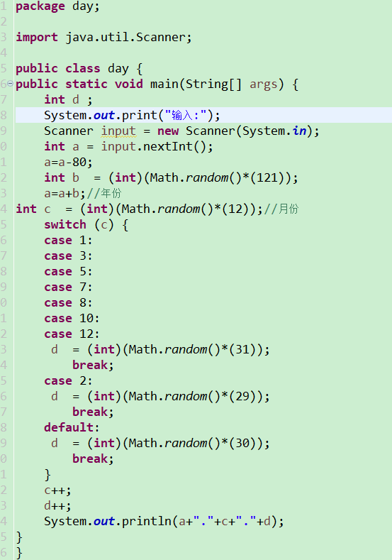Image resolution: width=392 pixels, height=560 pixels.
Task: Click the 'switch' keyword
Action: pyautogui.click(x=65, y=225)
